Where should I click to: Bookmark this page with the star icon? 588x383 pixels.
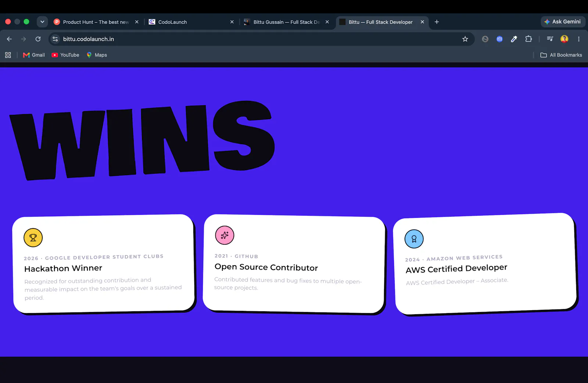[465, 39]
